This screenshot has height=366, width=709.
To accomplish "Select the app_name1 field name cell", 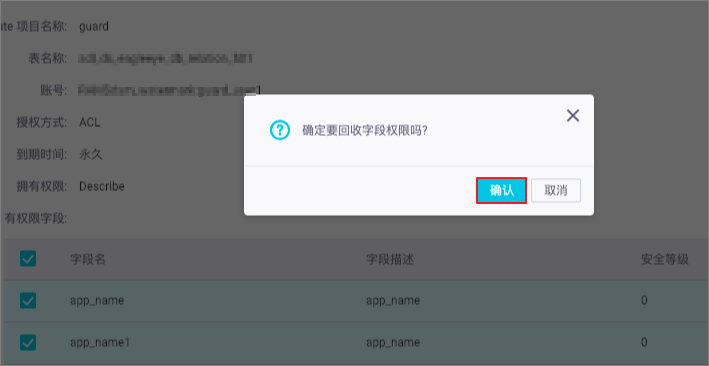I will (x=100, y=342).
